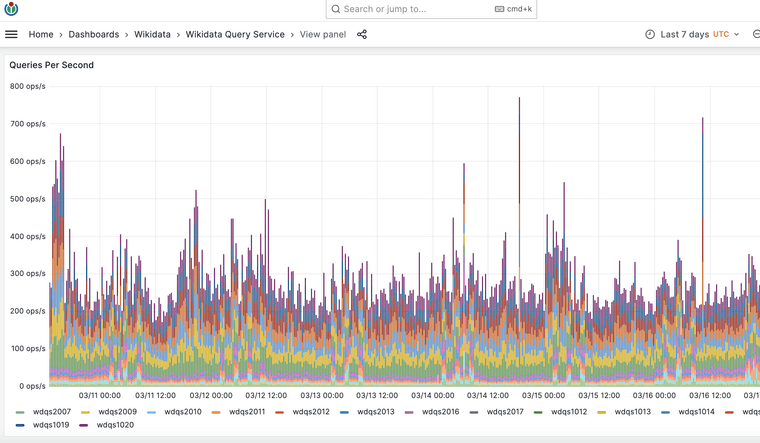Expand the time picker chevron arrow
The height and width of the screenshot is (443, 760).
pyautogui.click(x=737, y=34)
